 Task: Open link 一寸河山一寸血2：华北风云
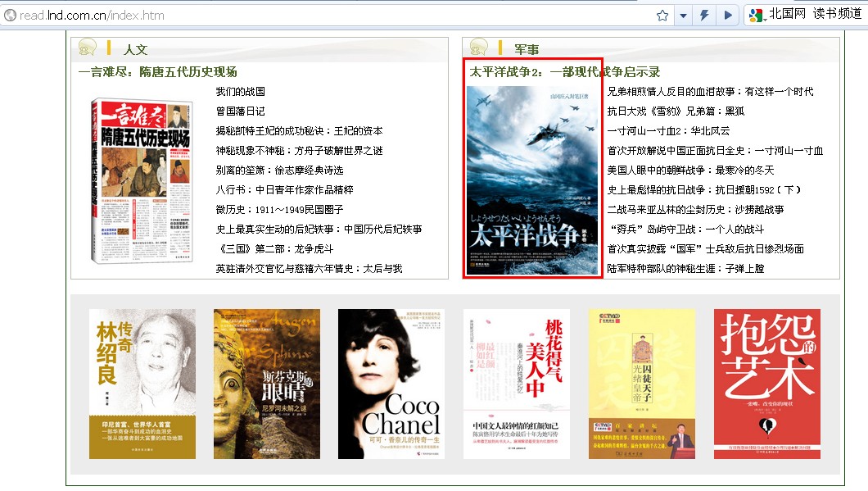click(x=668, y=131)
